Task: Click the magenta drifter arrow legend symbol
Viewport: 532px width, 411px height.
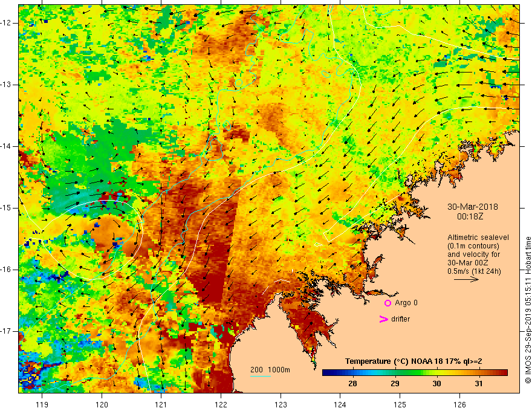Action: coord(384,319)
